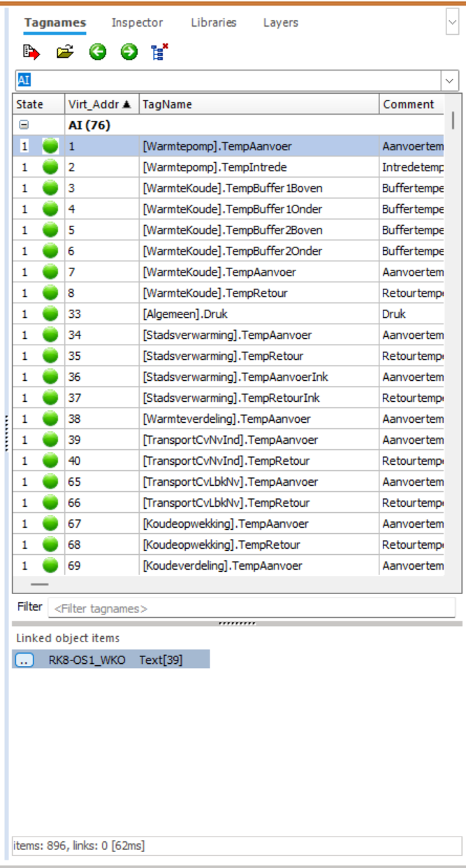The width and height of the screenshot is (466, 868).
Task: Click green state icon for [Algemeen].Druk
Action: pyautogui.click(x=50, y=314)
